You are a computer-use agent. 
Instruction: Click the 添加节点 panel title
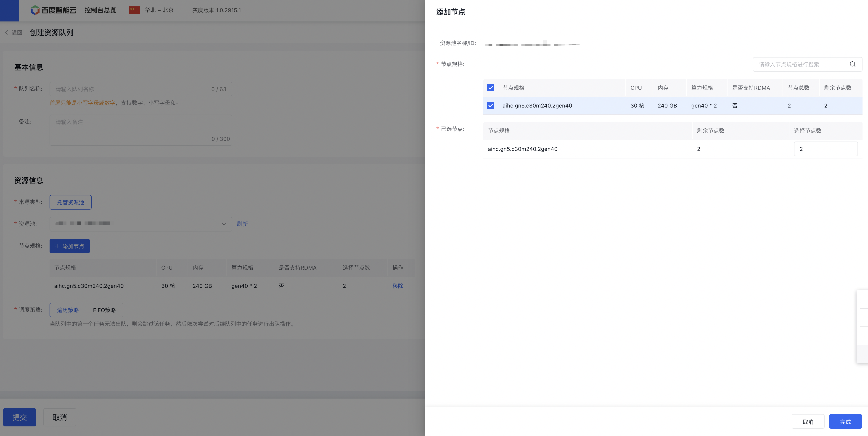point(451,12)
